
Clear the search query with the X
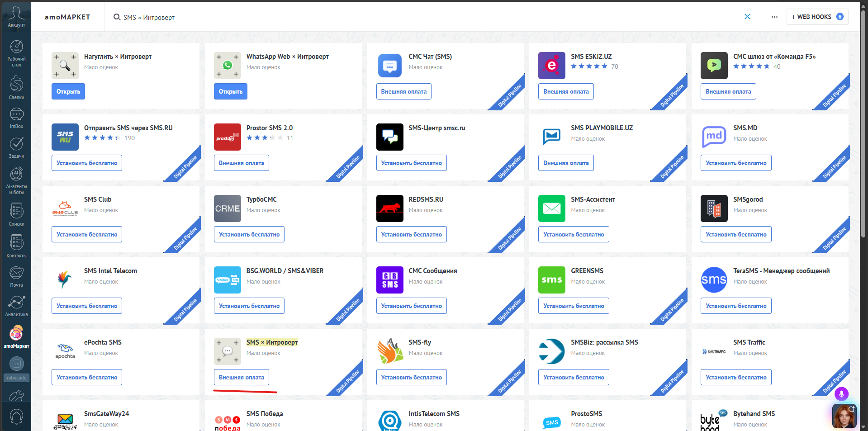click(747, 17)
